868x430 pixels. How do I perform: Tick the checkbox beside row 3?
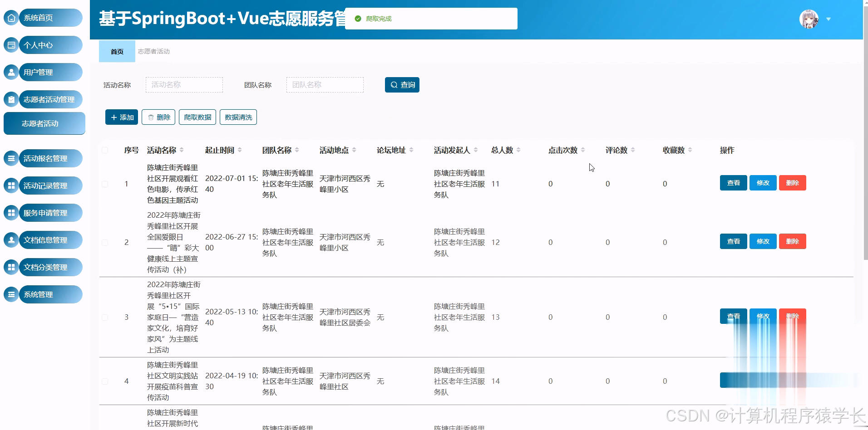pyautogui.click(x=105, y=318)
